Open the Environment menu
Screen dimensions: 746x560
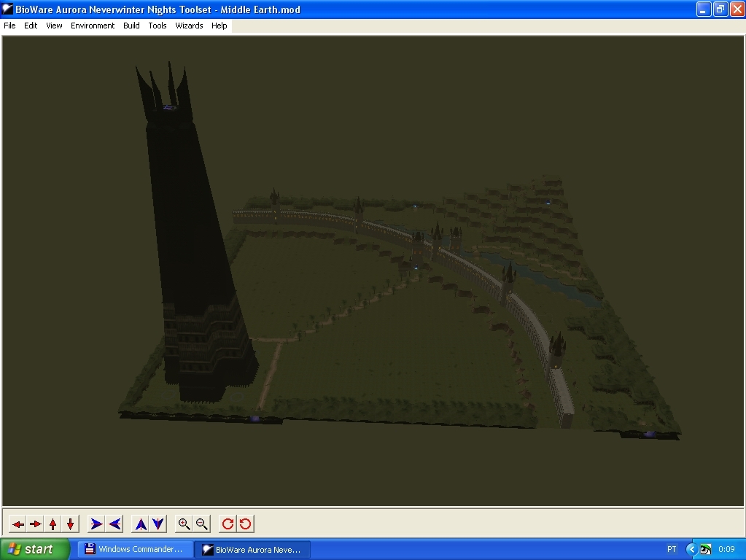(x=93, y=26)
